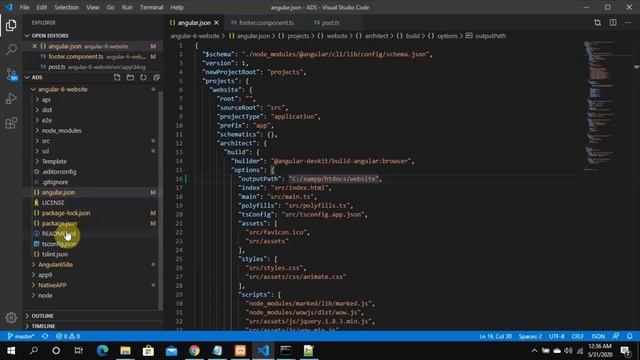Viewport: 640px width, 360px height.
Task: Open the Help menu
Action: pos(177,7)
